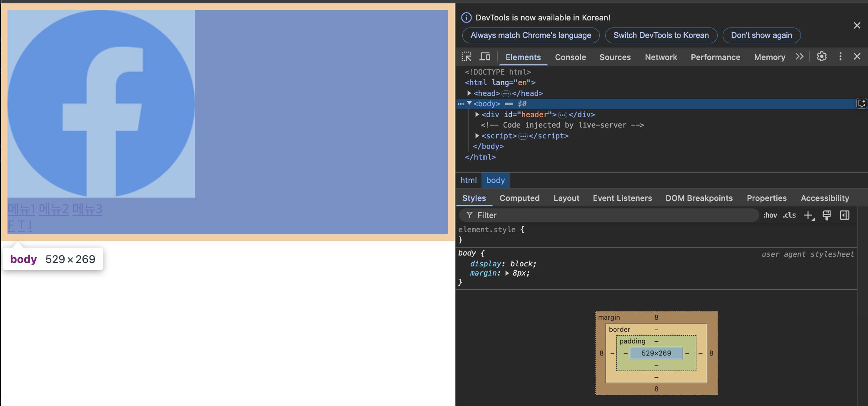Toggle the device toolbar icon
Screen dimensions: 868x406
pos(485,57)
